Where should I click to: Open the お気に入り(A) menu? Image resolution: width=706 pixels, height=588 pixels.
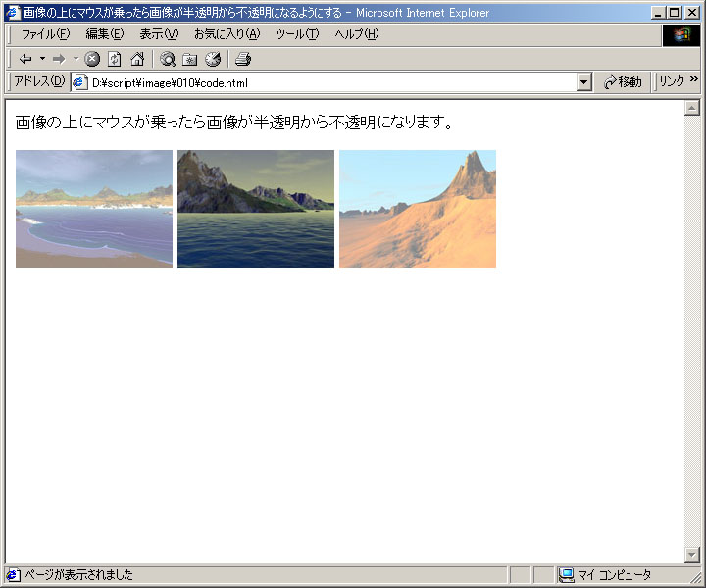[x=227, y=34]
